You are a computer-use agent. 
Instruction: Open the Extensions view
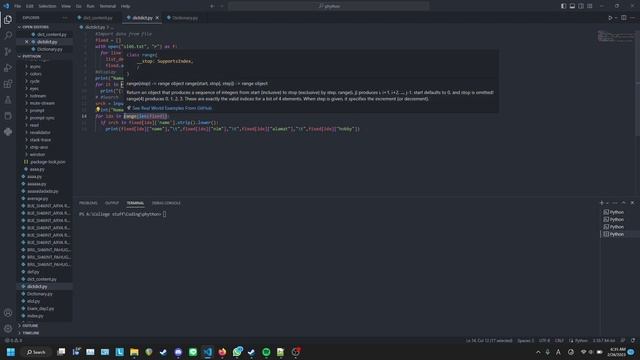[8, 84]
